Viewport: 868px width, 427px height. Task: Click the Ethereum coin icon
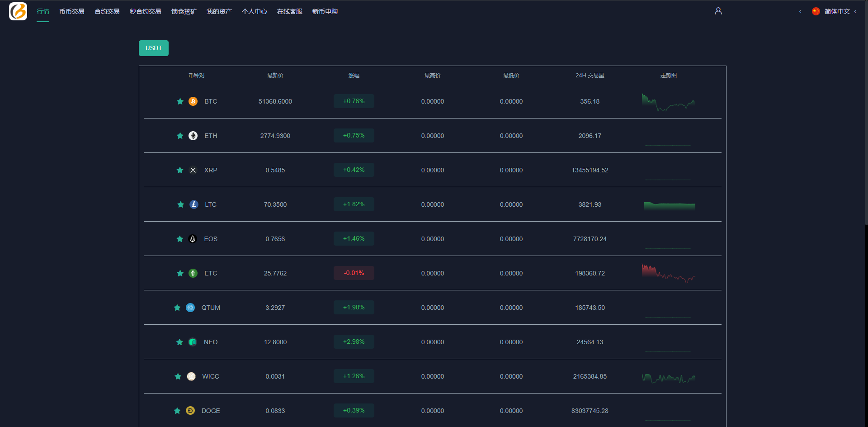coord(193,136)
